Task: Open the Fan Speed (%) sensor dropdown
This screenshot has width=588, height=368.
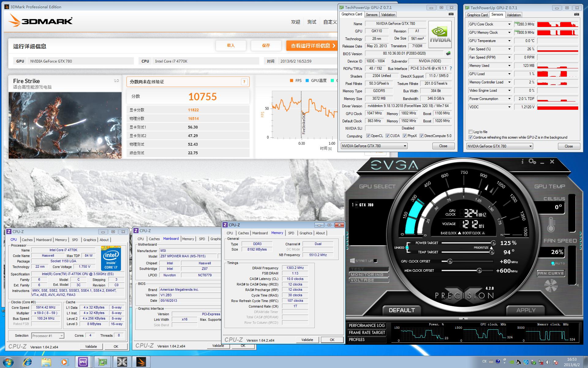Action: point(509,49)
